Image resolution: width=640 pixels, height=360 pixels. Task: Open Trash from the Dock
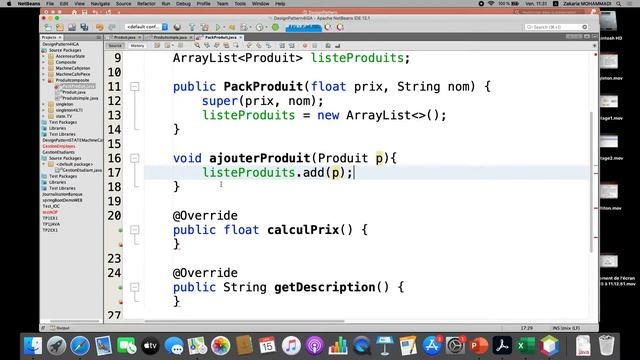coord(607,346)
